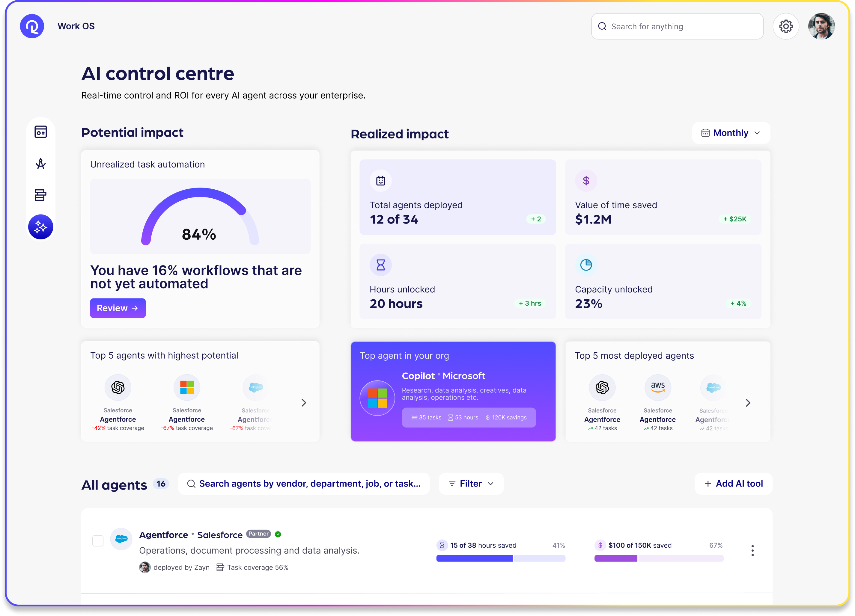855x616 pixels.
Task: Click the 84% automation gauge
Action: 200,216
